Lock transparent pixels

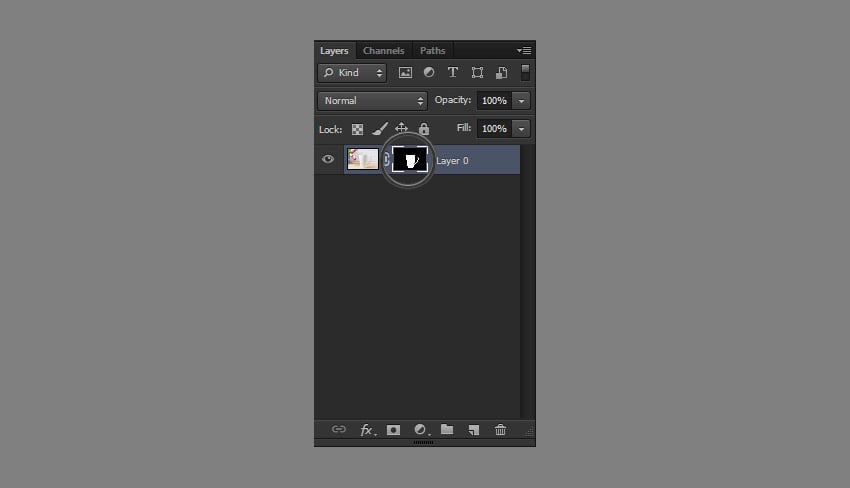pos(357,130)
